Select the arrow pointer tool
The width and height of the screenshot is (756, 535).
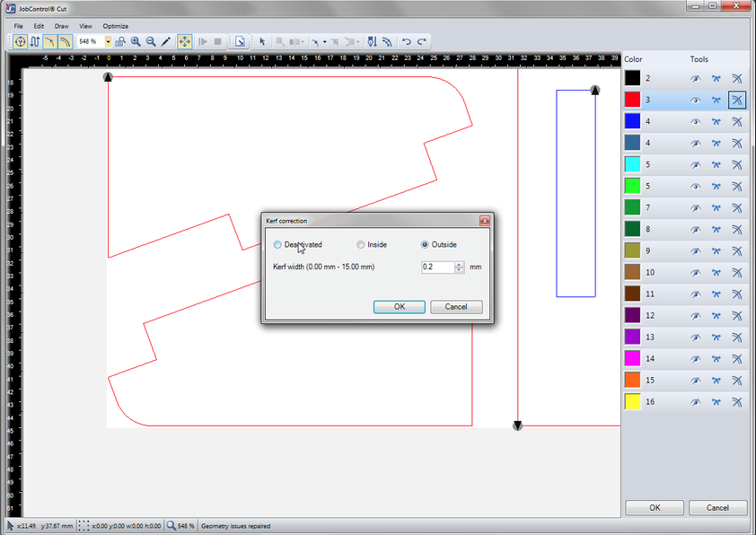coord(262,41)
